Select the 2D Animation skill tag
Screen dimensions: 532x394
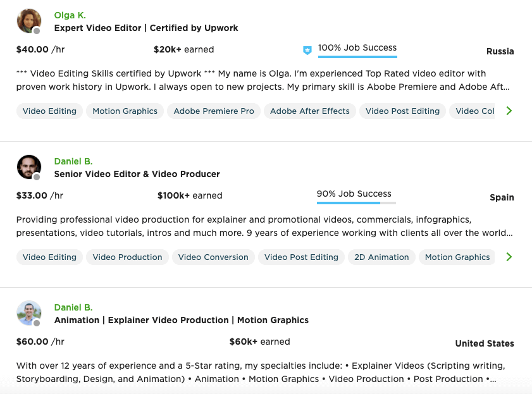(x=381, y=257)
